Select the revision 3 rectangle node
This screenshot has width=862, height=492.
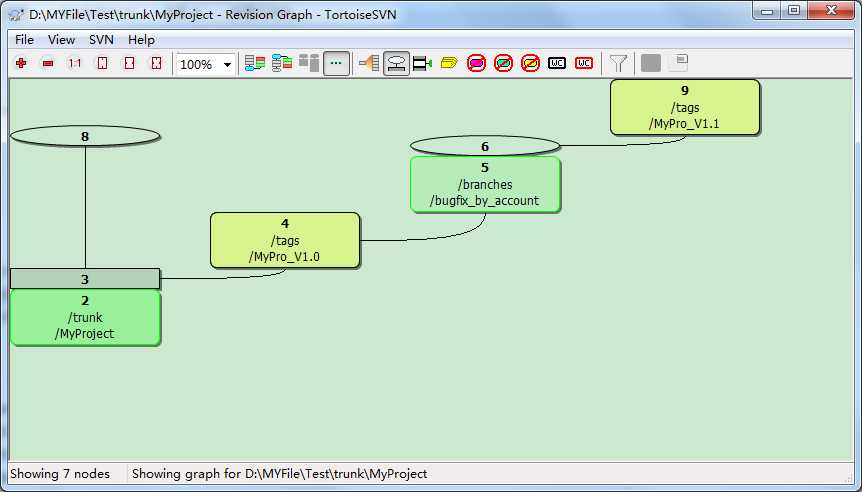tap(85, 279)
